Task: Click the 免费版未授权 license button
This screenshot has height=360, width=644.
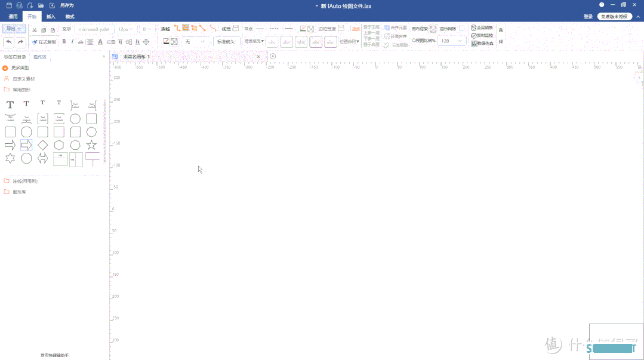Action: (614, 17)
